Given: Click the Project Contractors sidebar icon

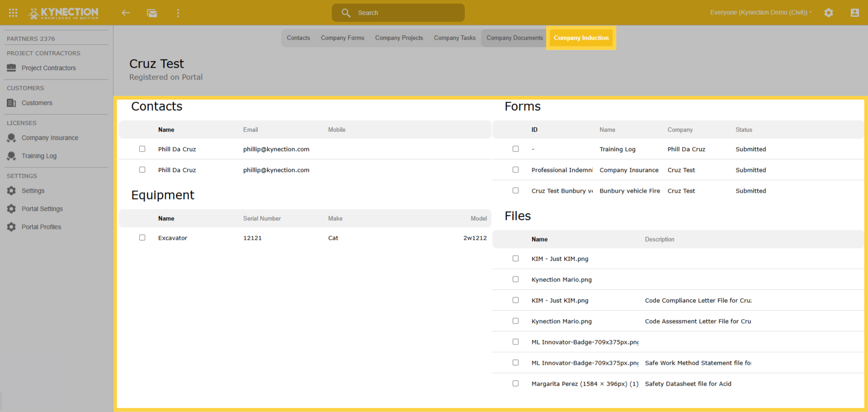Looking at the screenshot, I should pos(12,68).
